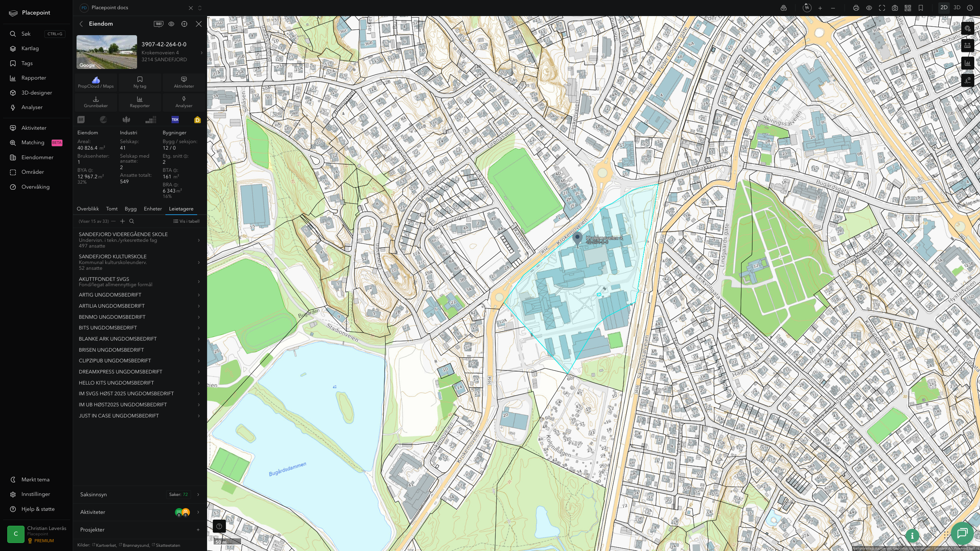Open 3D-designer in the sidebar
Screen dimensions: 980x551
coord(36,93)
